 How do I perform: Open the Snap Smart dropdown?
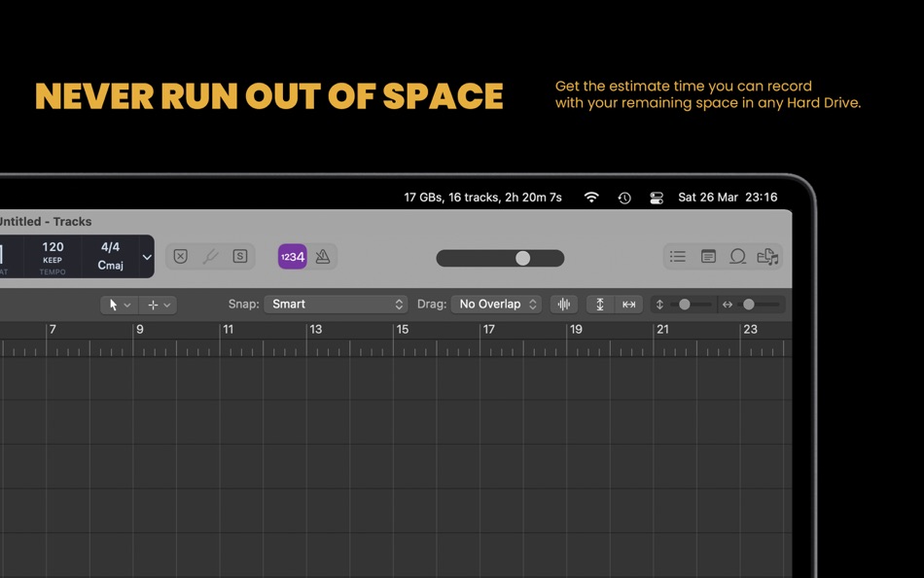336,305
